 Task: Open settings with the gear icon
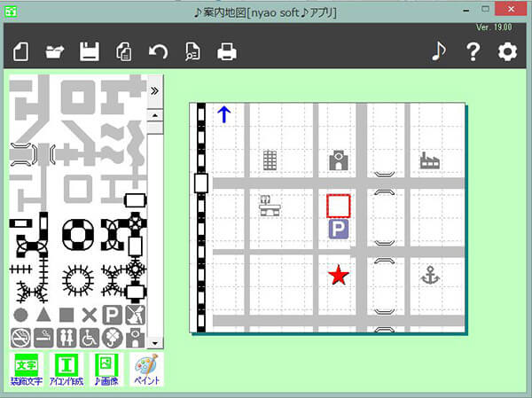(506, 52)
